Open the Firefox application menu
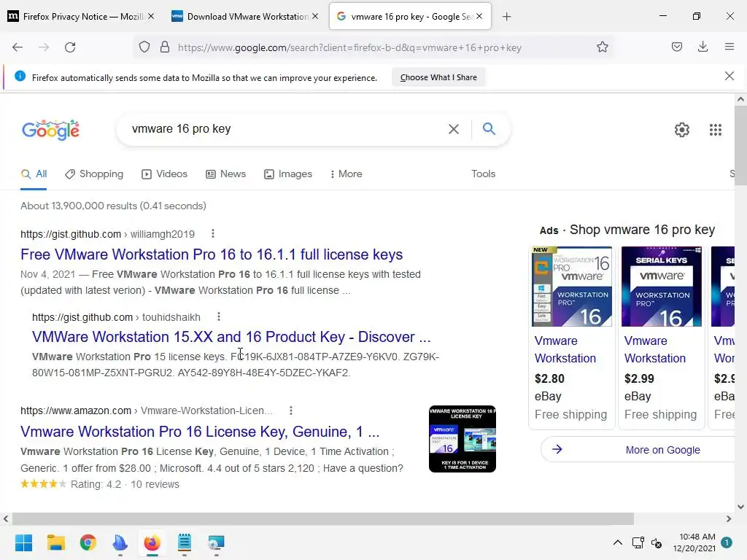The image size is (747, 560). (729, 47)
